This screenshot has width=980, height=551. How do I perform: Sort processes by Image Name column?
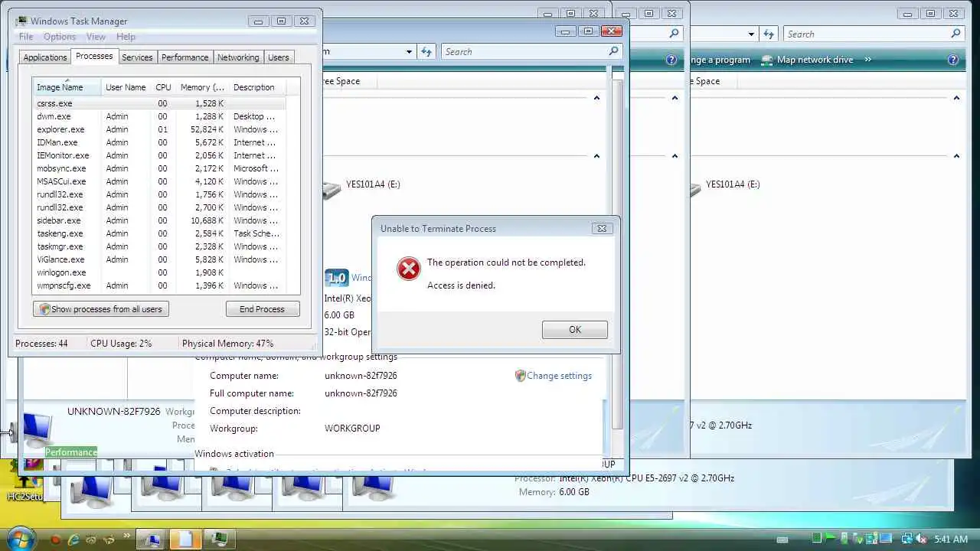coord(67,87)
